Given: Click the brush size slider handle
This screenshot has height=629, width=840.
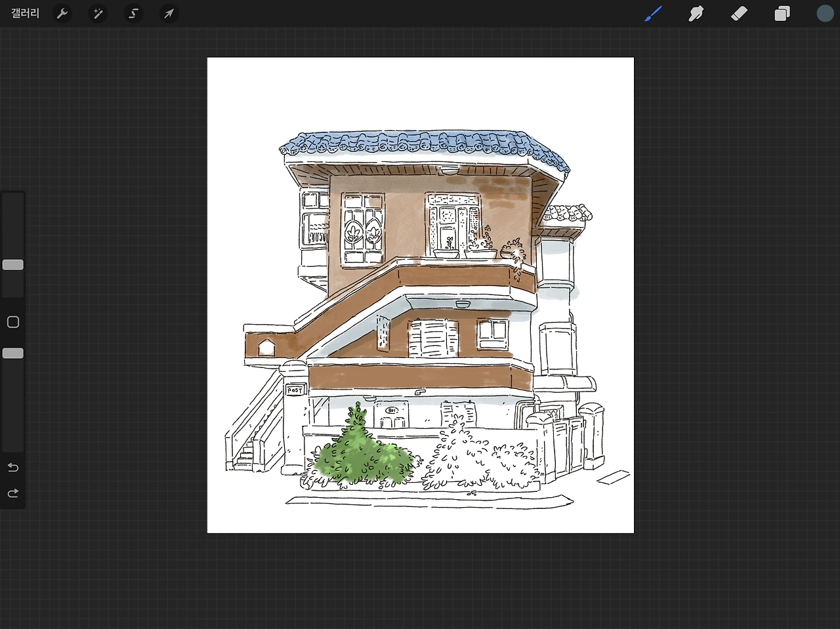Looking at the screenshot, I should tap(13, 265).
